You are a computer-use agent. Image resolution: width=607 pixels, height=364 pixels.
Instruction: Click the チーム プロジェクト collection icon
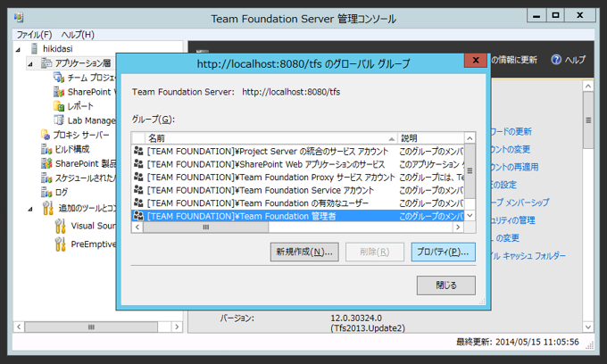pyautogui.click(x=59, y=78)
